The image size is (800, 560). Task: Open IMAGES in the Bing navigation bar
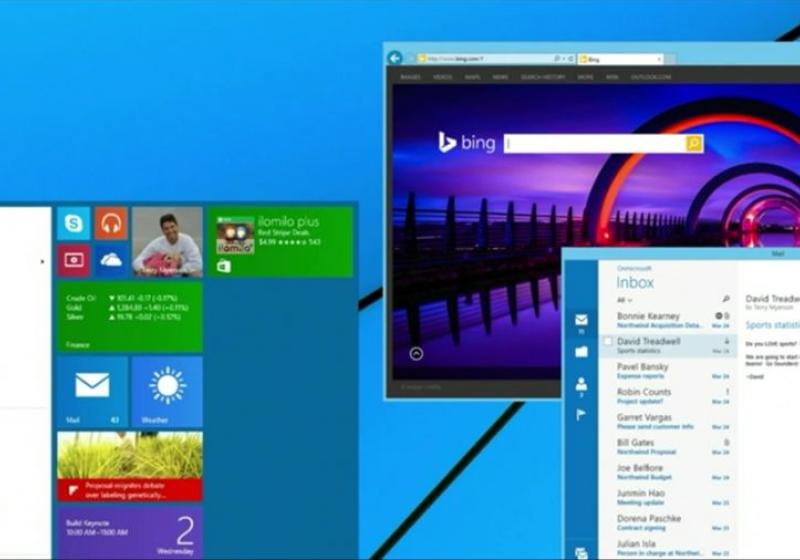tap(411, 77)
